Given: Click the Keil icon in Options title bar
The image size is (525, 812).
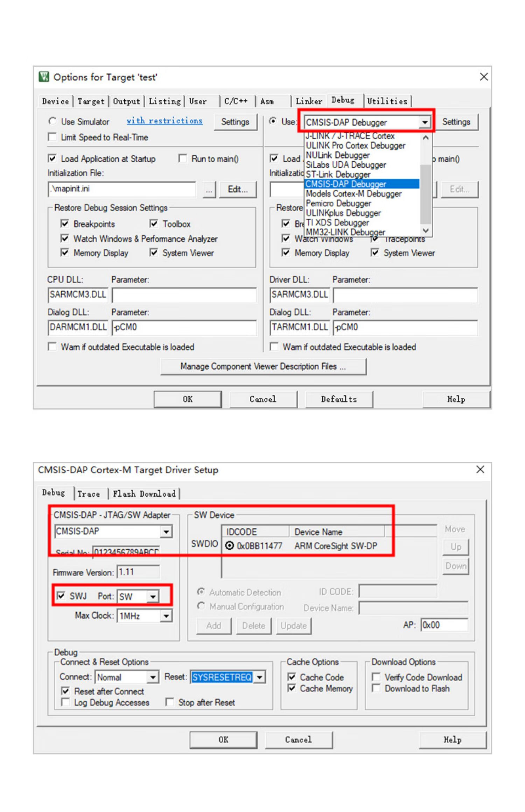Looking at the screenshot, I should 44,77.
